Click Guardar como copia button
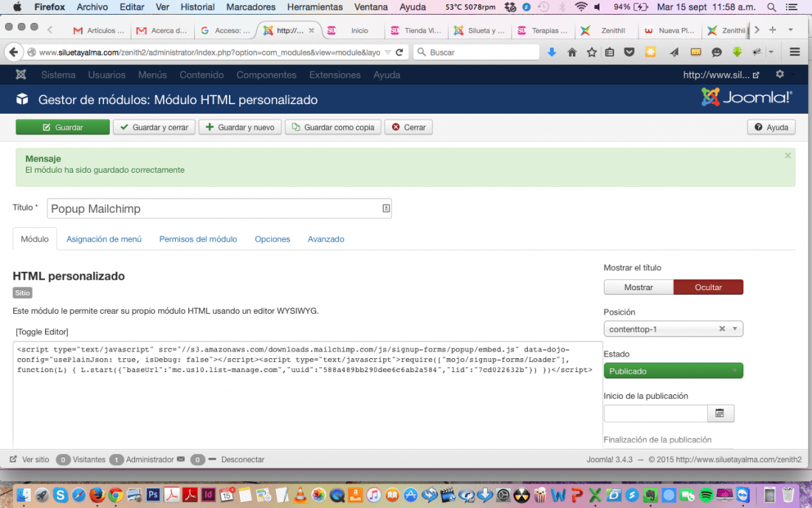Image resolution: width=812 pixels, height=508 pixels. click(x=333, y=128)
